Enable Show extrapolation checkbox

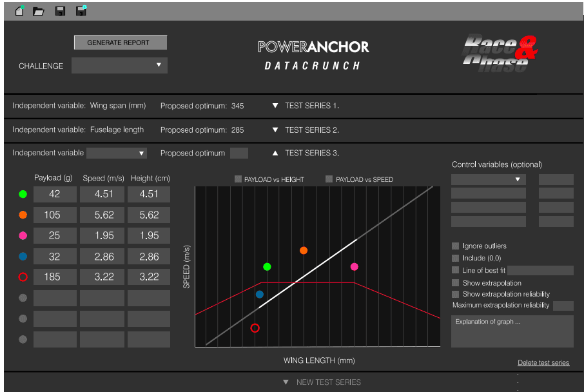pyautogui.click(x=455, y=283)
